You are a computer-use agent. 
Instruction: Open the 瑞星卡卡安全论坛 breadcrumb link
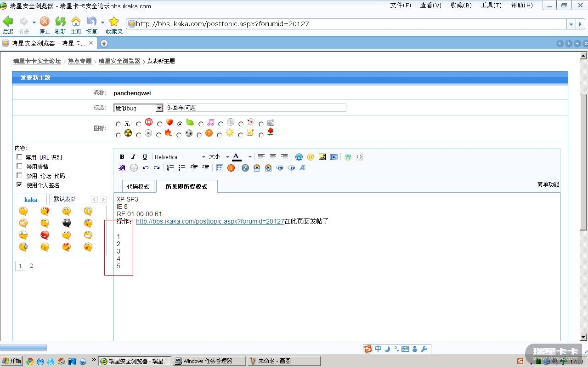pos(37,61)
